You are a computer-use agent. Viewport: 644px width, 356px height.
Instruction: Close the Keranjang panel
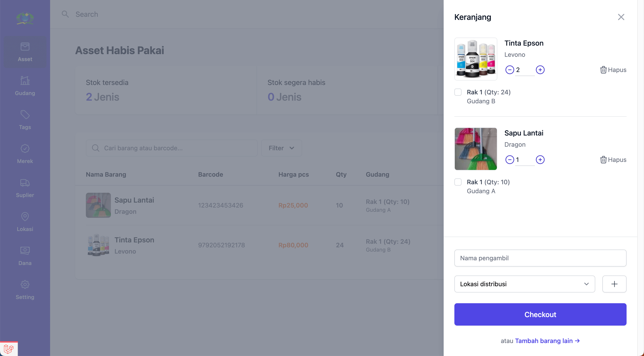coord(621,17)
